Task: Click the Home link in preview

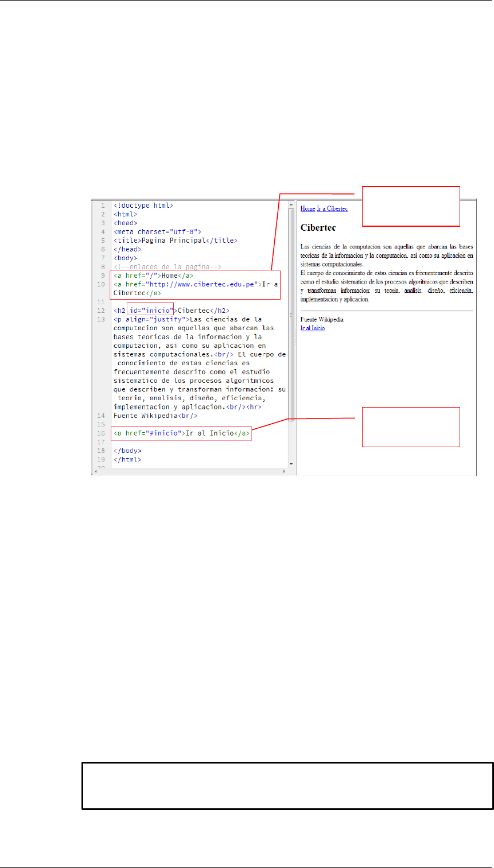Action: (x=308, y=209)
